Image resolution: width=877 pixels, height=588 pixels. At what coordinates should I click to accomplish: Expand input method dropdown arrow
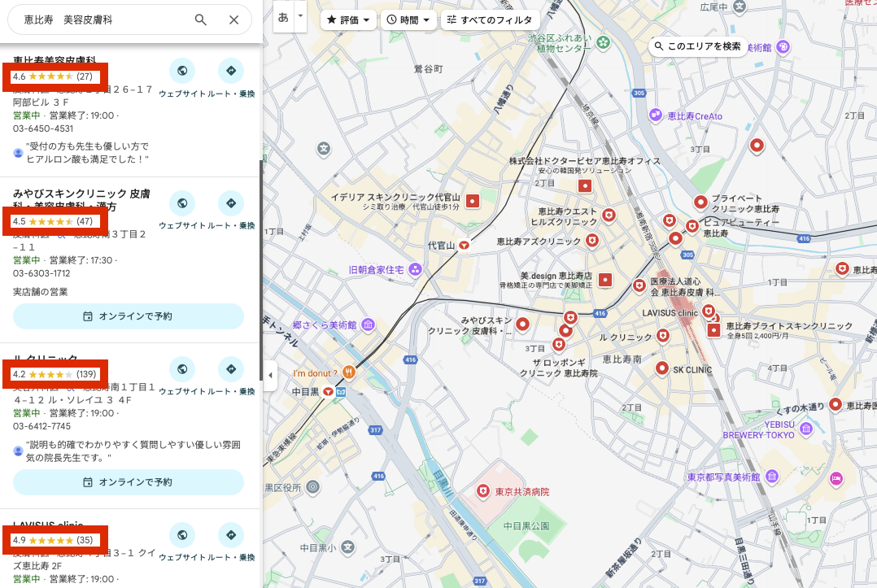point(300,16)
